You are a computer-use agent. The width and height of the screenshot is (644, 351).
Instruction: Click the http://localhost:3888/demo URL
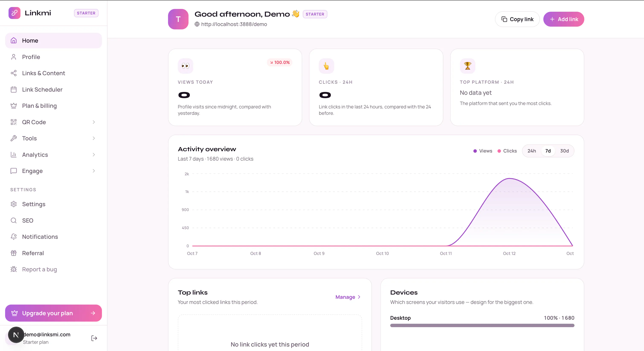click(x=234, y=24)
